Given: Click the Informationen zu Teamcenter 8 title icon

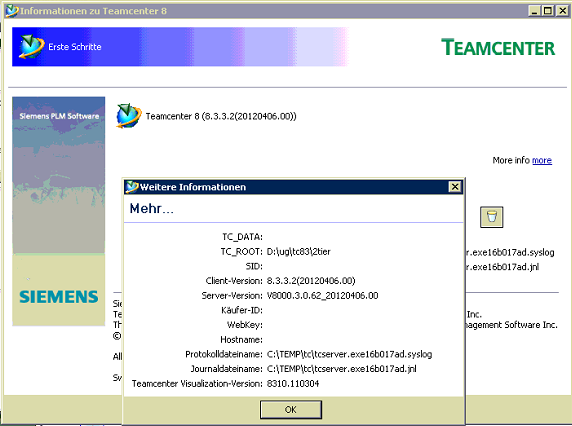Looking at the screenshot, I should tap(12, 11).
